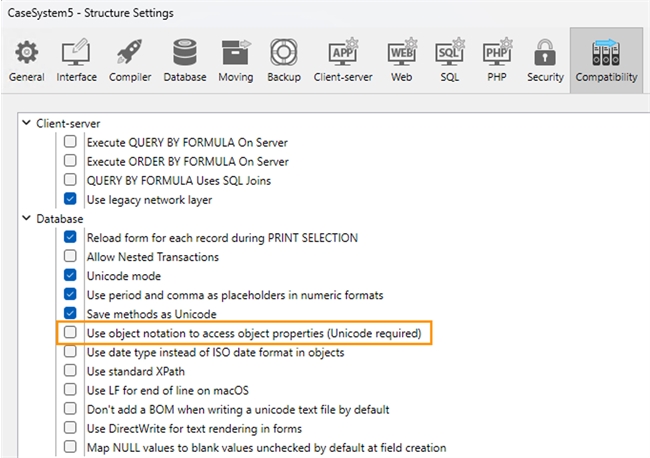The height and width of the screenshot is (458, 650).
Task: Enable Allow Nested Transactions
Action: pyautogui.click(x=70, y=257)
